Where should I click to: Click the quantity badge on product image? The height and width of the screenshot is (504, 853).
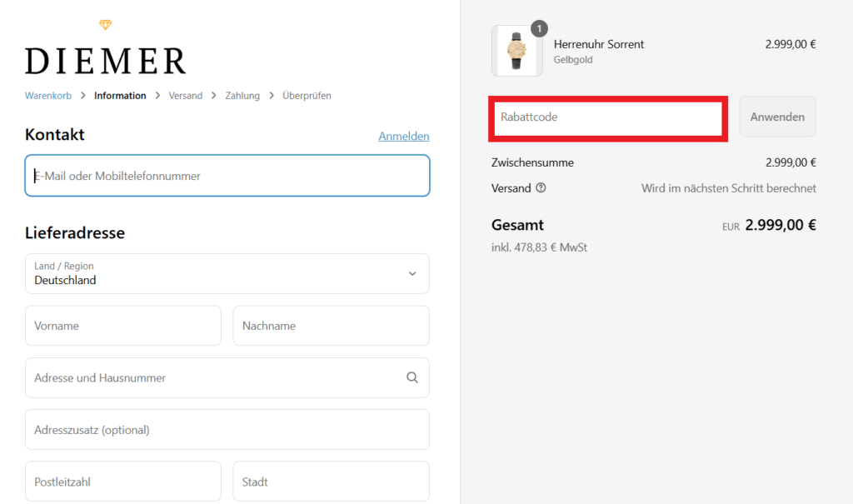click(539, 29)
